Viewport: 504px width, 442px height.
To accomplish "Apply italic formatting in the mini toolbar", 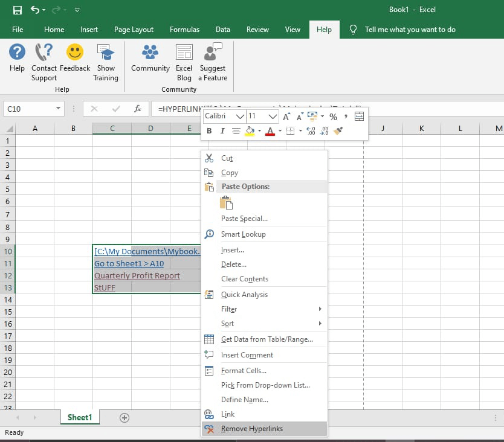I will click(222, 130).
